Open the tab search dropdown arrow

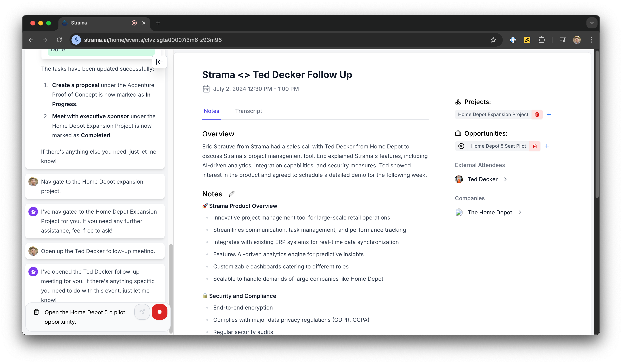point(592,23)
